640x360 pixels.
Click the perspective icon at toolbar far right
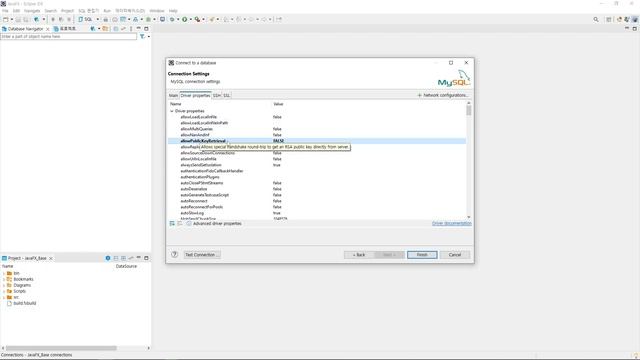point(635,19)
